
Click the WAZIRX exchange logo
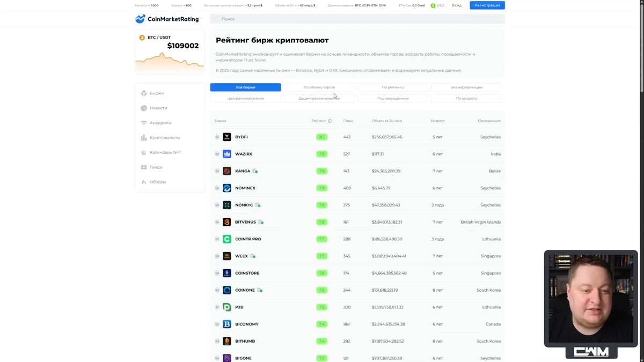(227, 154)
